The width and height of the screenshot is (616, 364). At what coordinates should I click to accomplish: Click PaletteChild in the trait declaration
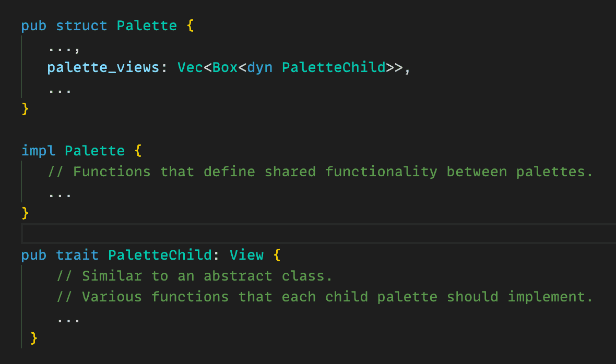[160, 255]
